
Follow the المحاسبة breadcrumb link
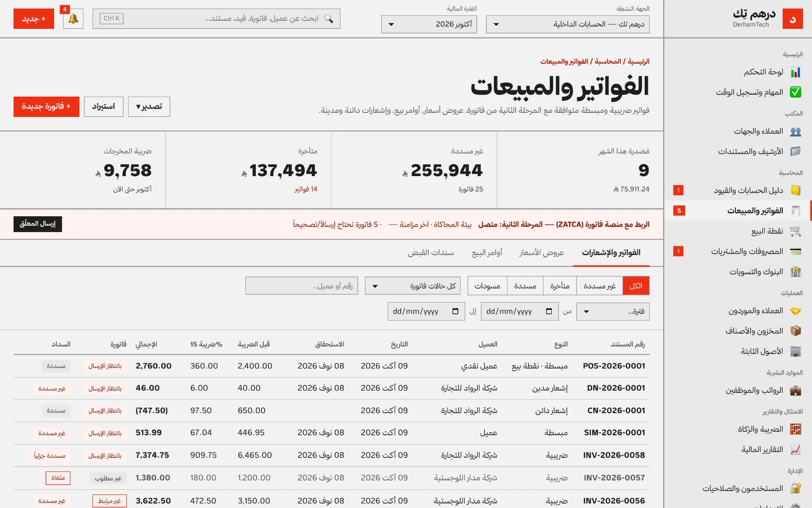point(608,61)
